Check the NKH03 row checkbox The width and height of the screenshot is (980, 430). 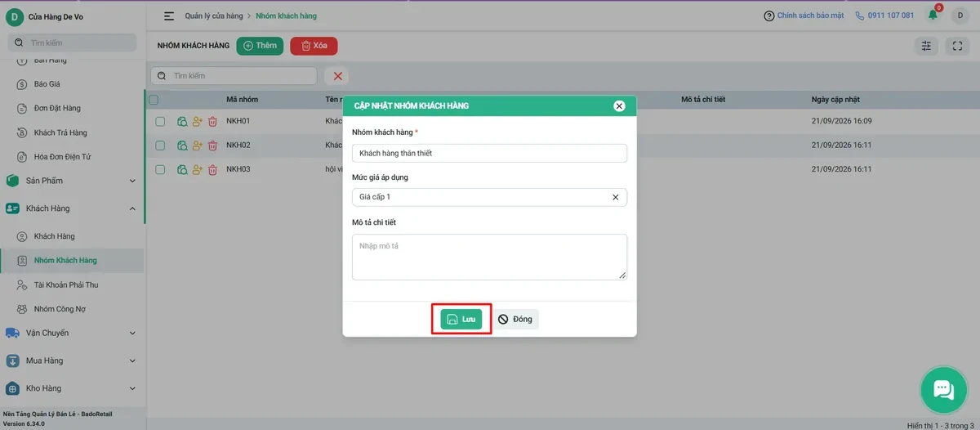(160, 169)
